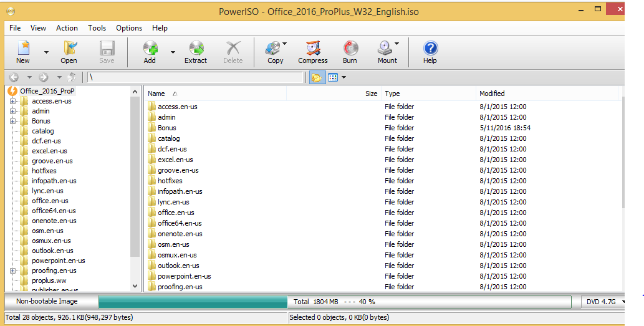644x326 pixels.
Task: Click the Non-bootable Image status label
Action: pyautogui.click(x=47, y=301)
